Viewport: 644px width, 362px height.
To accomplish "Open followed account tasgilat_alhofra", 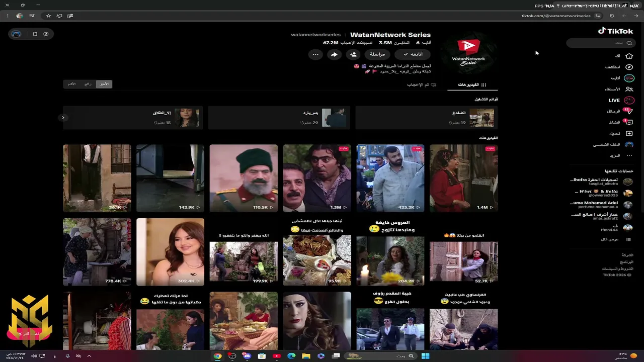I will pyautogui.click(x=601, y=182).
